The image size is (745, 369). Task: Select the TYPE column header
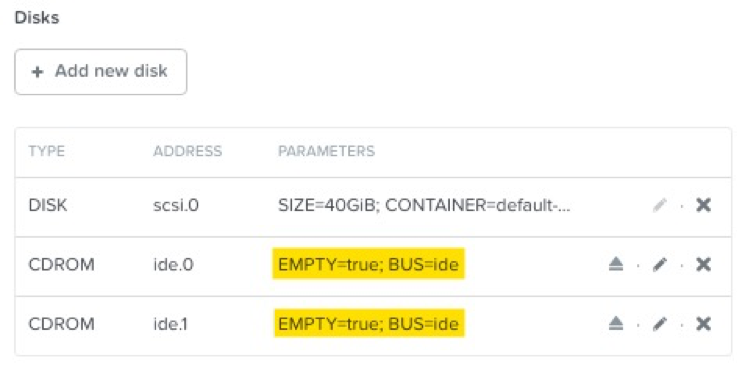tap(47, 151)
